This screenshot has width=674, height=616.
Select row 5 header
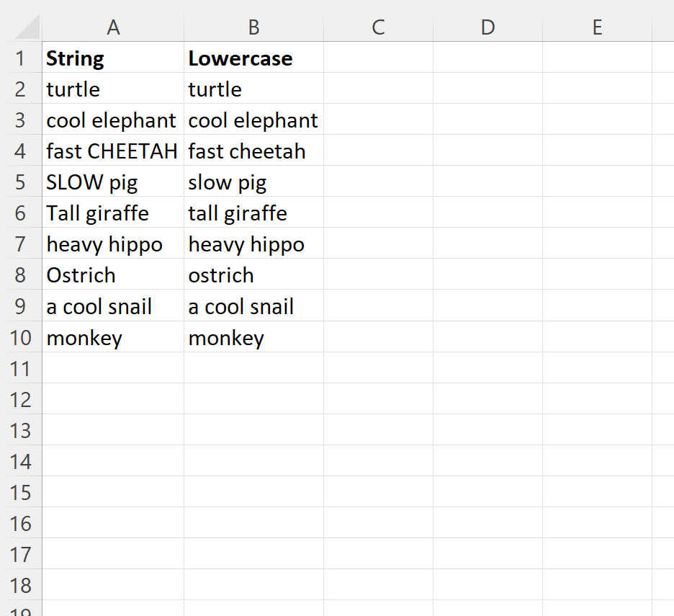(x=21, y=182)
